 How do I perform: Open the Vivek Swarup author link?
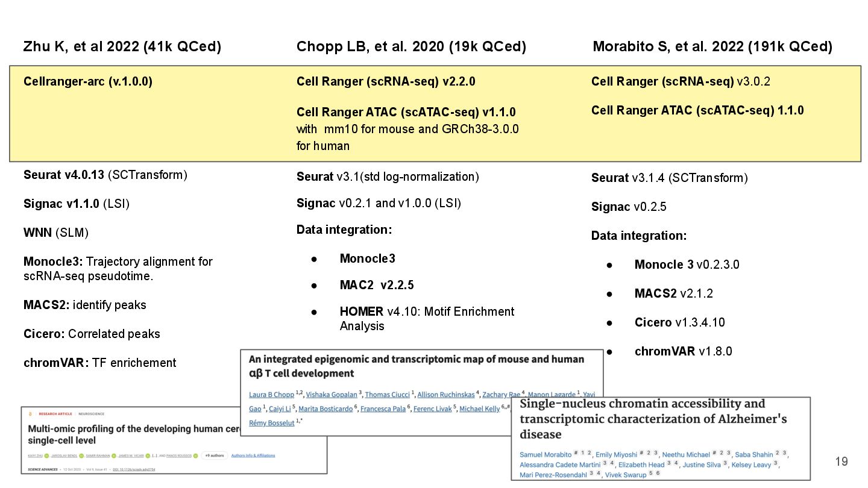pyautogui.click(x=626, y=475)
